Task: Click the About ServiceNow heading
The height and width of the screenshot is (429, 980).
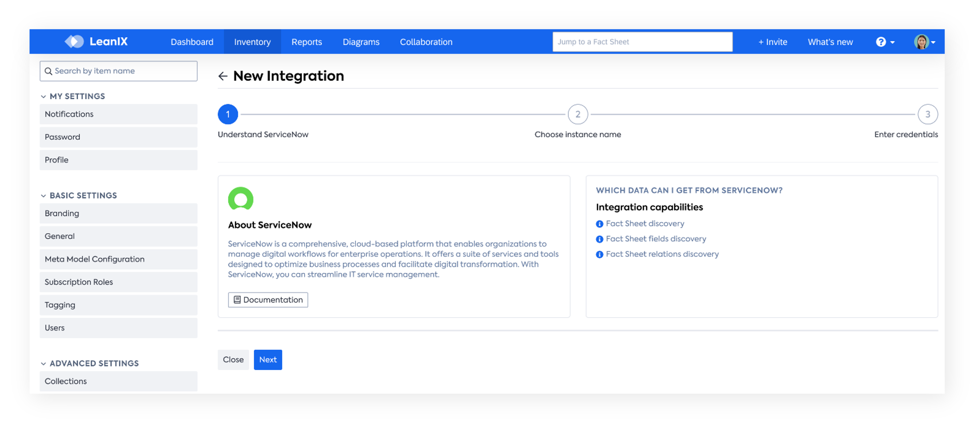Action: pyautogui.click(x=270, y=225)
